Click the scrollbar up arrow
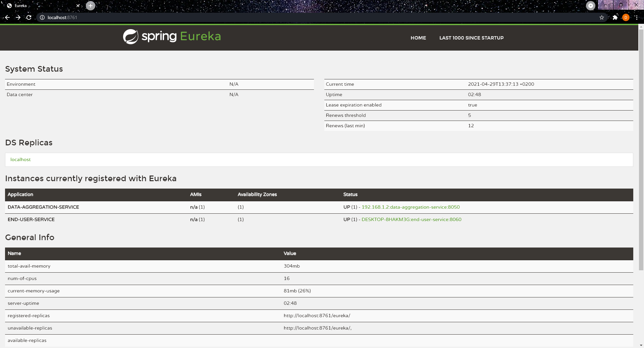The height and width of the screenshot is (348, 644). tap(641, 27)
